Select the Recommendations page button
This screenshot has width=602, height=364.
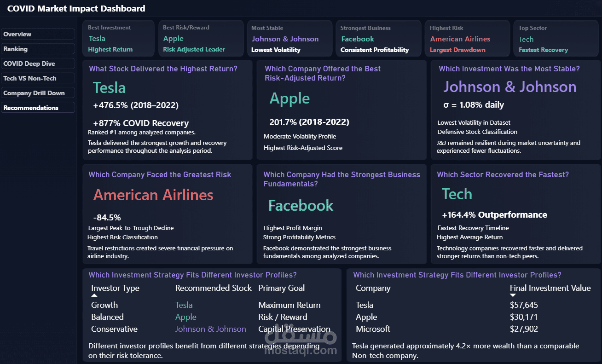pos(38,108)
